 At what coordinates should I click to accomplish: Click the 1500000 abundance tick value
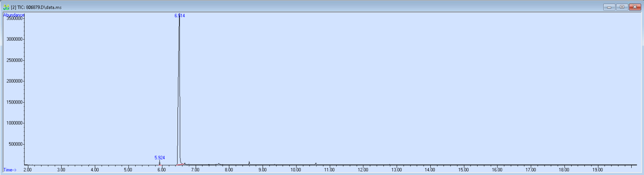click(14, 102)
